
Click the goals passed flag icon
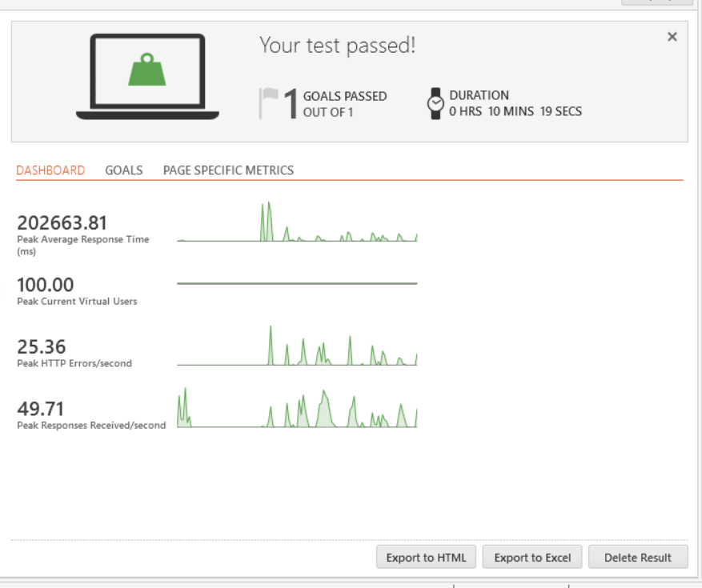click(x=269, y=103)
